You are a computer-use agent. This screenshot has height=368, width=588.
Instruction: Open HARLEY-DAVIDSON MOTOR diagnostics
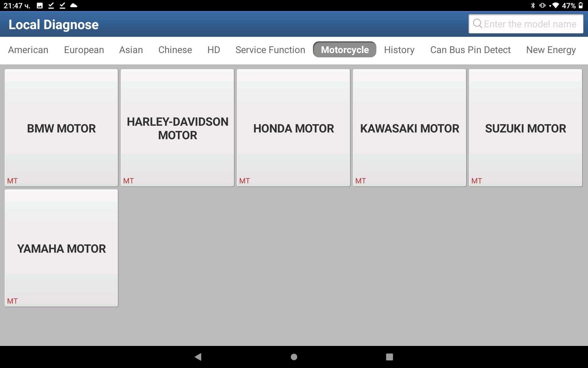(x=177, y=128)
